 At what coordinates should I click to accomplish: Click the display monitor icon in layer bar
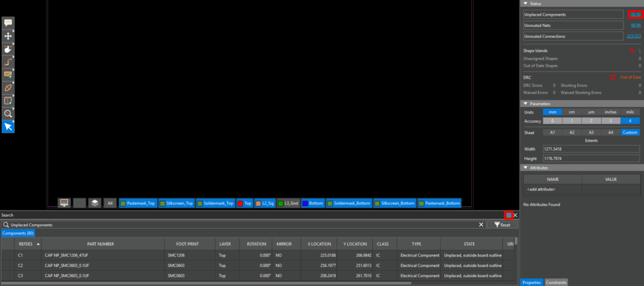coord(64,203)
